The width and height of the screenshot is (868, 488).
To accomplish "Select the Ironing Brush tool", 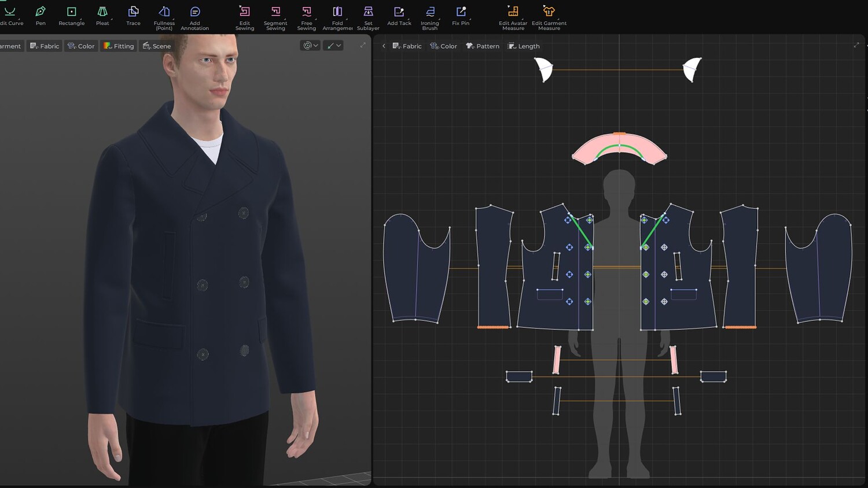I will click(430, 18).
